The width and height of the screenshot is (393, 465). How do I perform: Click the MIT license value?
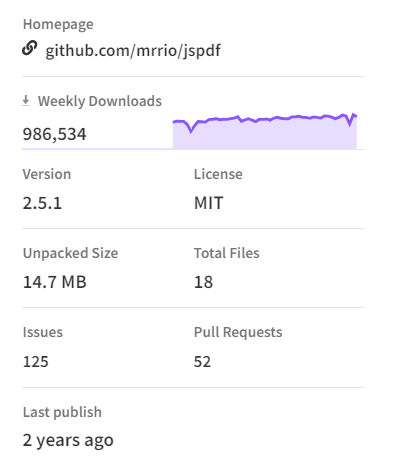(x=209, y=203)
